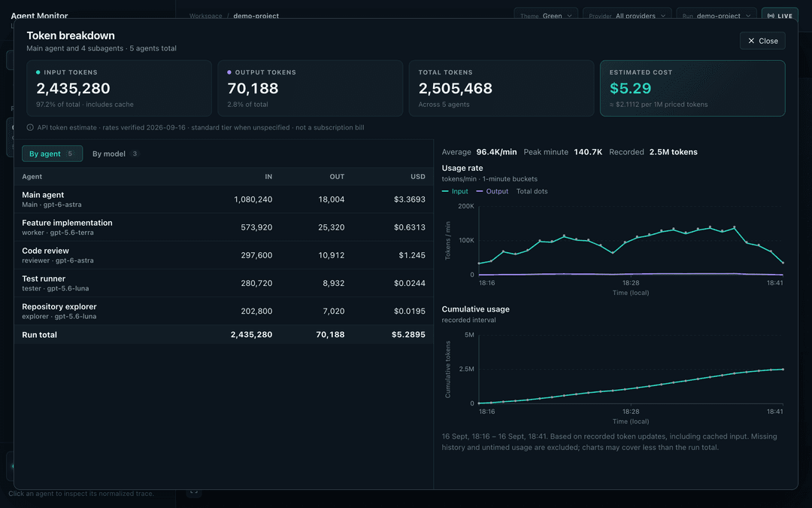Click demo-project in the workspace breadcrumb
This screenshot has width=812, height=508.
coord(256,16)
